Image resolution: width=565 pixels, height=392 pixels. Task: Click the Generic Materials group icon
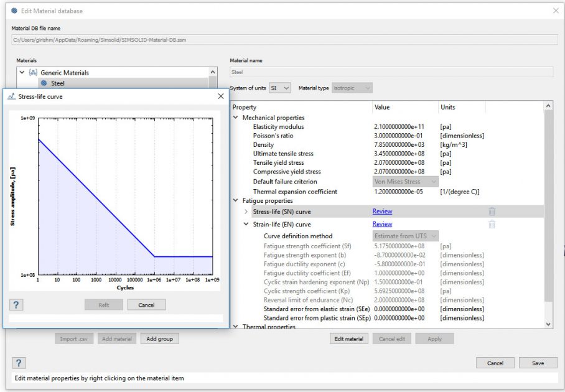pyautogui.click(x=34, y=73)
